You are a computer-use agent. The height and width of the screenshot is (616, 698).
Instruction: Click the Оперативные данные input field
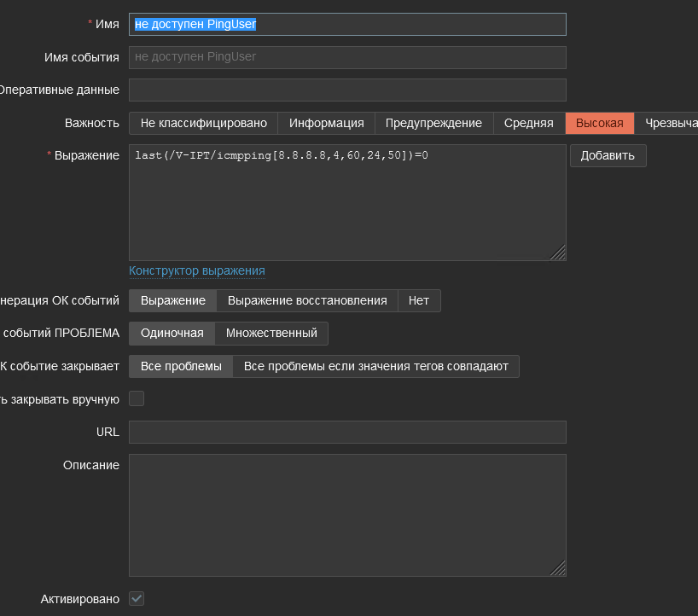coord(347,90)
